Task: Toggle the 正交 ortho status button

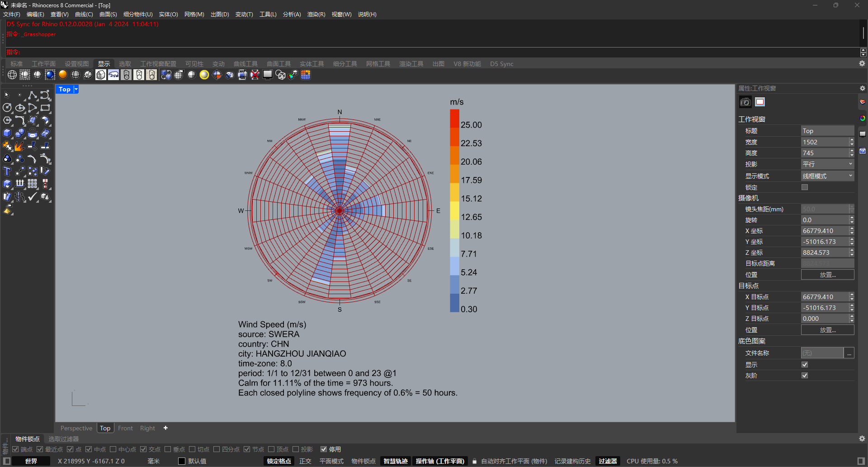Action: coord(305,461)
